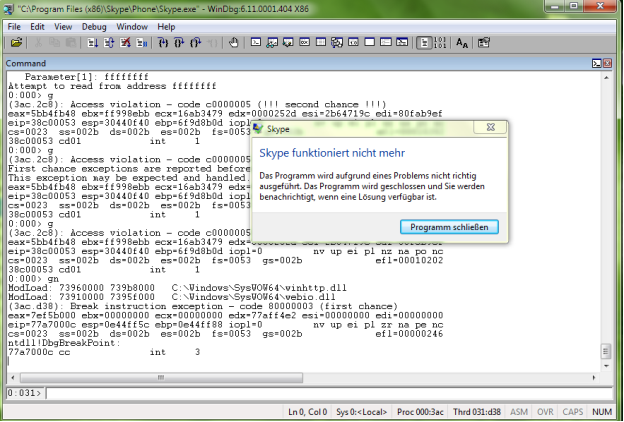The width and height of the screenshot is (624, 422).
Task: Click the horizontal scrollbar in Command window
Action: pyautogui.click(x=300, y=375)
